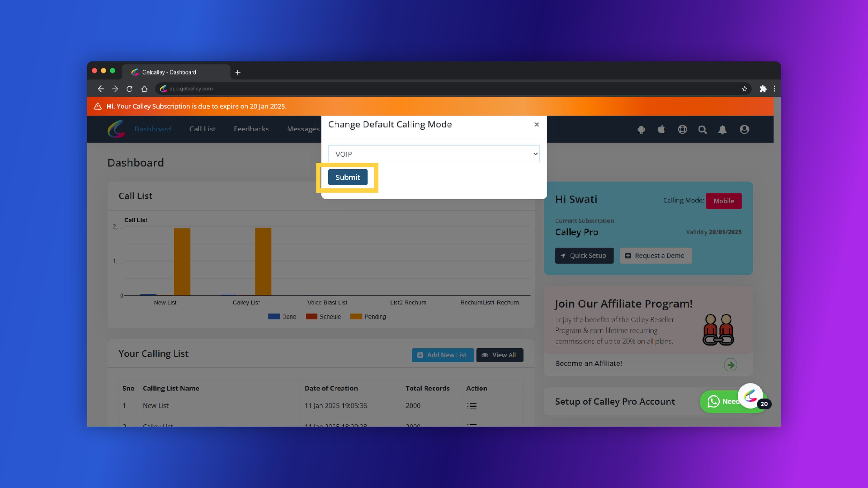This screenshot has width=868, height=488.
Task: Click the affiliate program illustration
Action: pyautogui.click(x=718, y=330)
